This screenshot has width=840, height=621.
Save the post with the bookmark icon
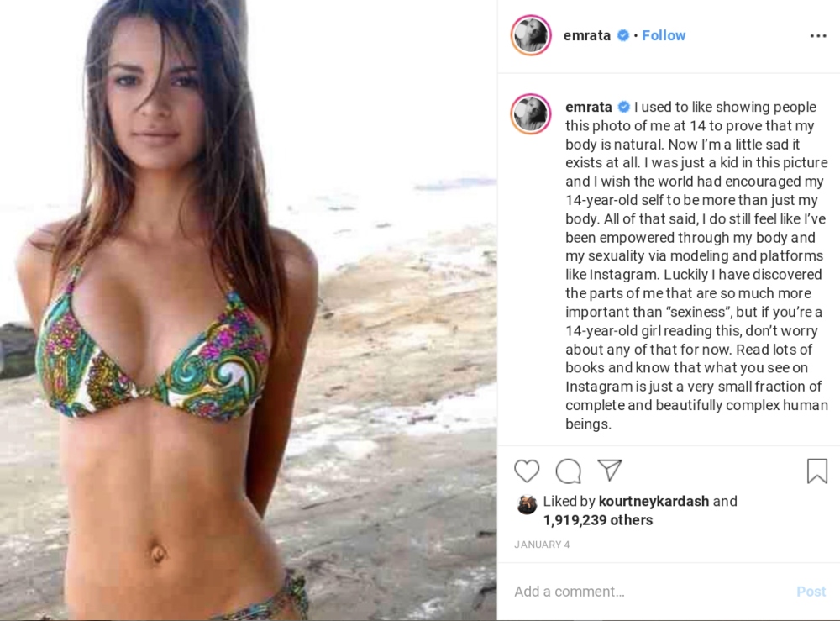pyautogui.click(x=817, y=471)
